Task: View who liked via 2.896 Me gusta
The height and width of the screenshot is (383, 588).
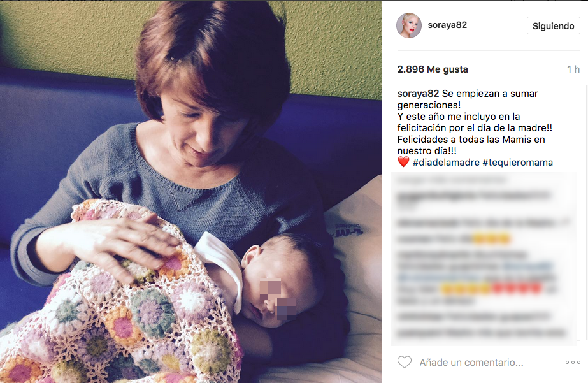Action: (x=433, y=69)
